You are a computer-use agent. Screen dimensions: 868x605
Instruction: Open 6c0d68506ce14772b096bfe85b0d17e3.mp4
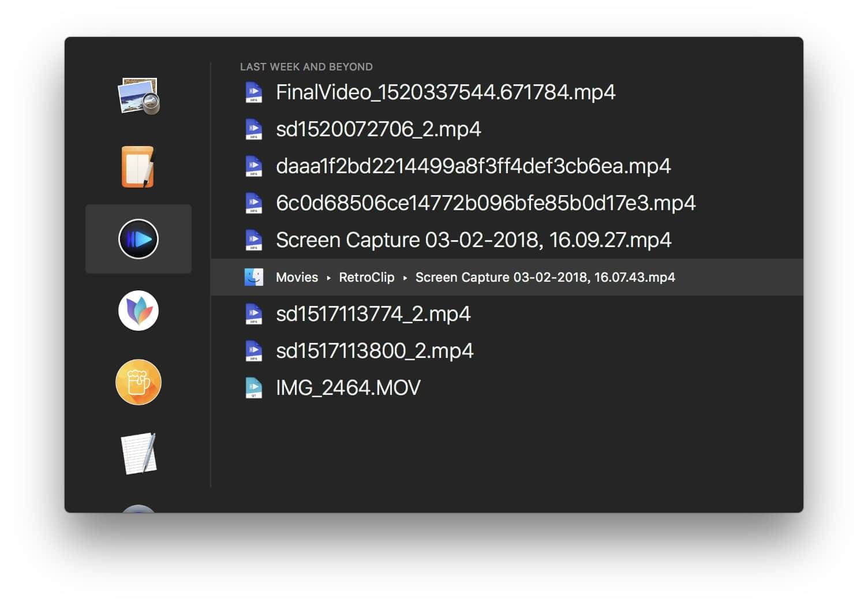486,203
